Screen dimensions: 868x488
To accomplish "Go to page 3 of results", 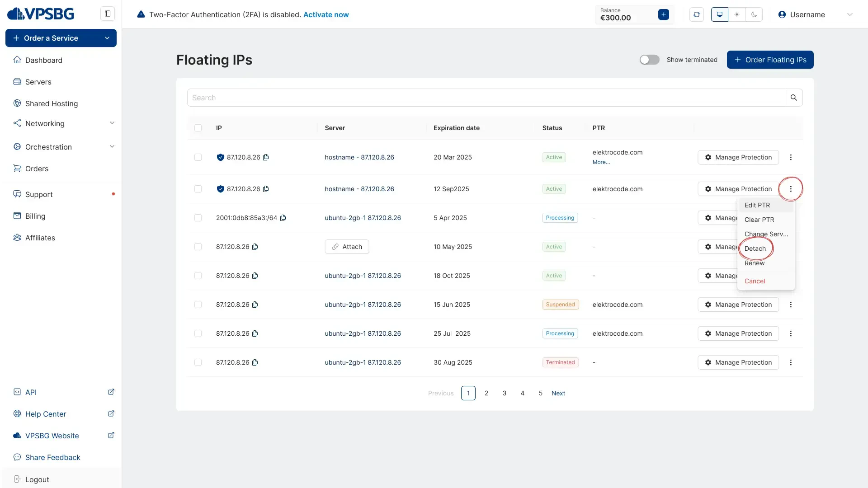I will click(x=505, y=393).
